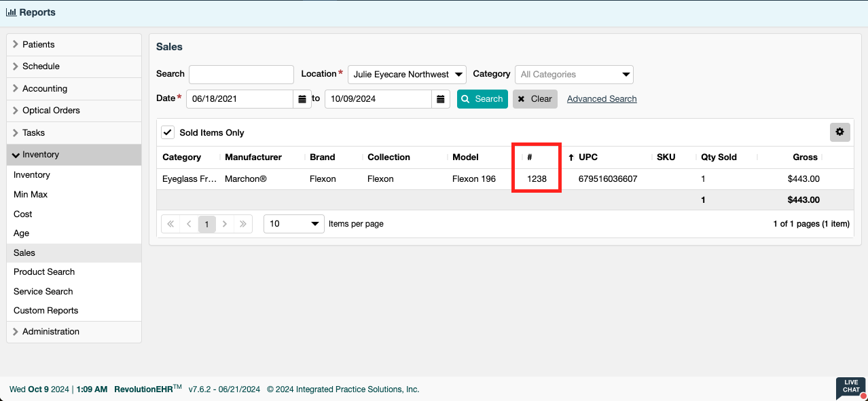Screen dimensions: 868x401
Task: Click the teal Search button
Action: click(x=482, y=99)
